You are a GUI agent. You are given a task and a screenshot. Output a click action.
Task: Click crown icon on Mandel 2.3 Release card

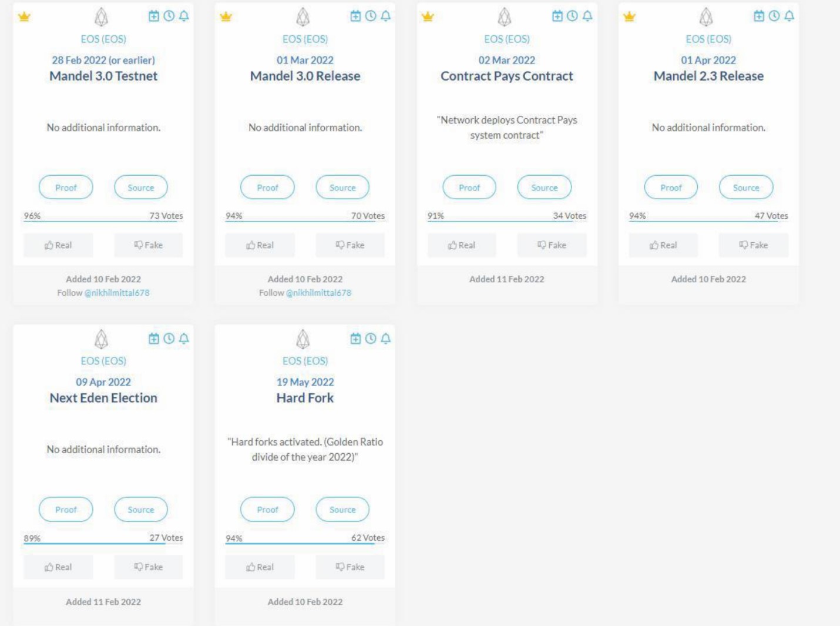pyautogui.click(x=630, y=16)
